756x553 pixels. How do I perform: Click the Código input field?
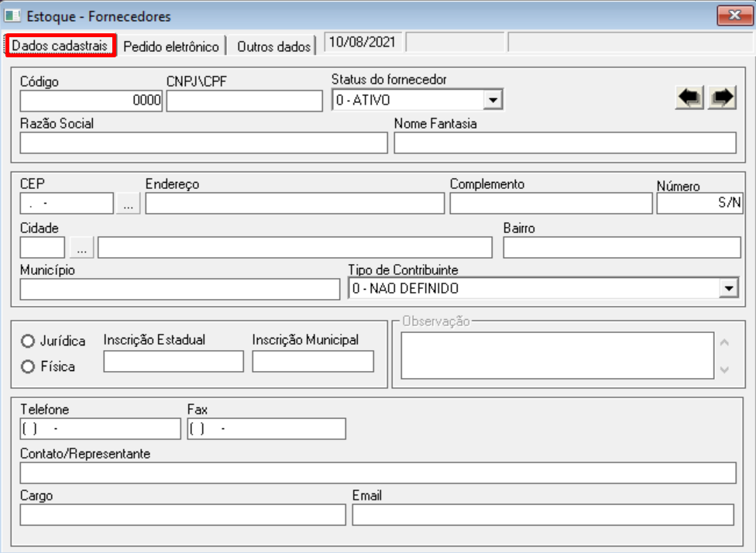click(x=91, y=101)
